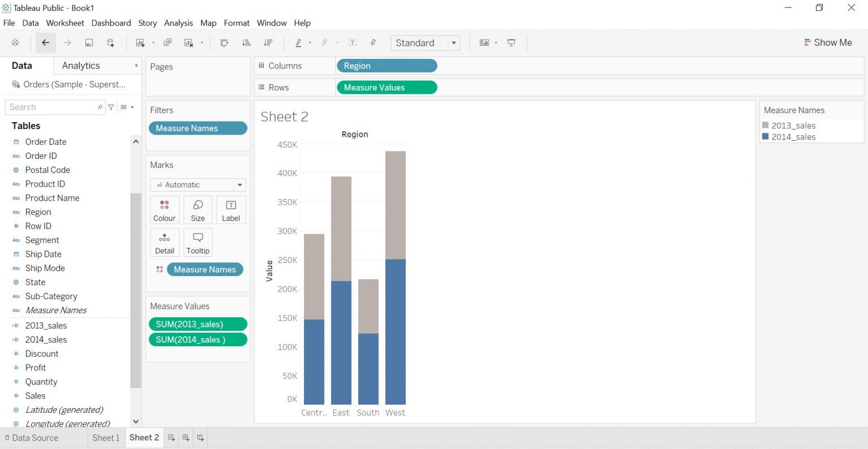Select the SUM(2013_sales) pill in Measure Values

pos(198,324)
